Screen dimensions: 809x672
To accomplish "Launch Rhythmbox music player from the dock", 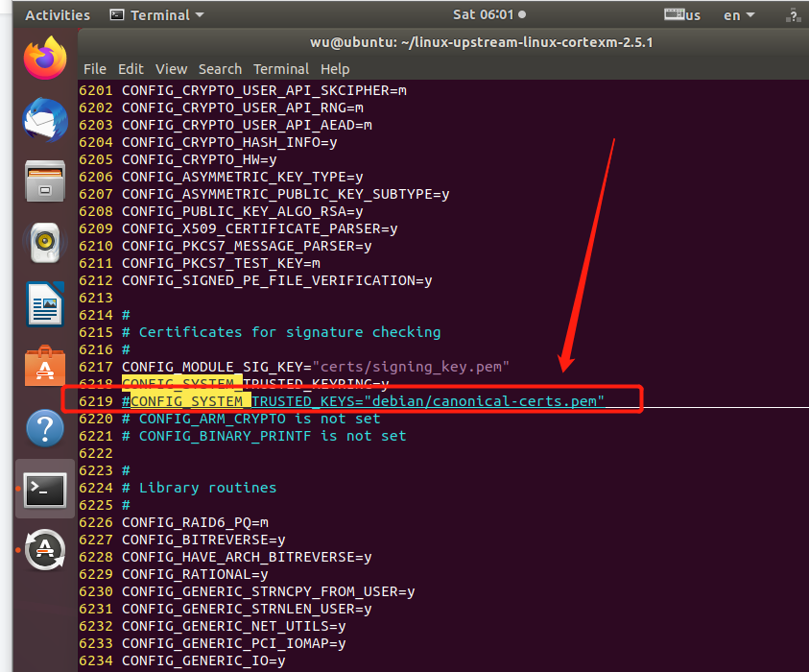I will [x=43, y=242].
